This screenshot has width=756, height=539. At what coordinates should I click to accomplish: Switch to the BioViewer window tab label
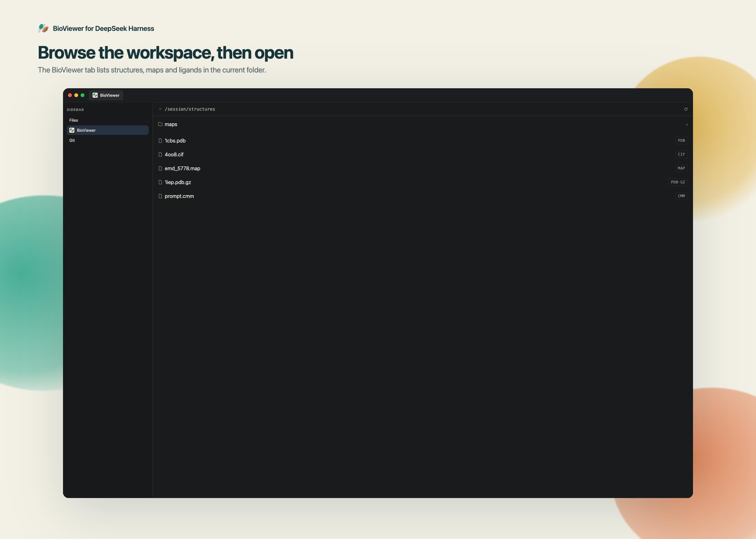pyautogui.click(x=110, y=95)
